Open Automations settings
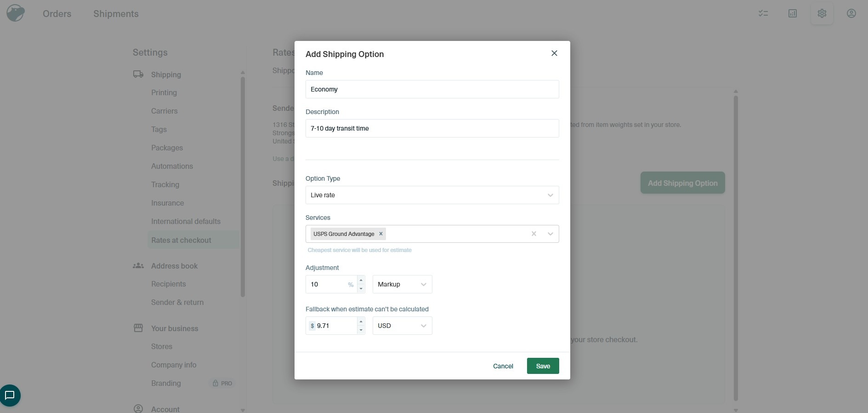Image resolution: width=868 pixels, height=413 pixels. pos(172,166)
